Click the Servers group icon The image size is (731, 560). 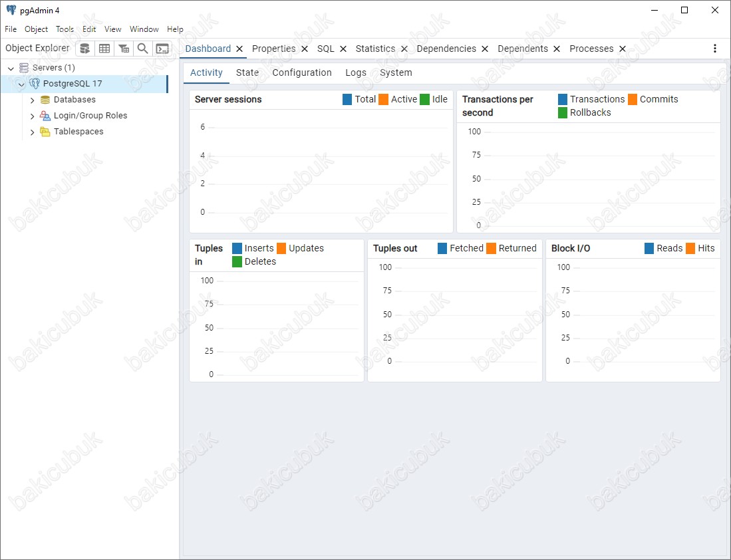click(x=24, y=68)
